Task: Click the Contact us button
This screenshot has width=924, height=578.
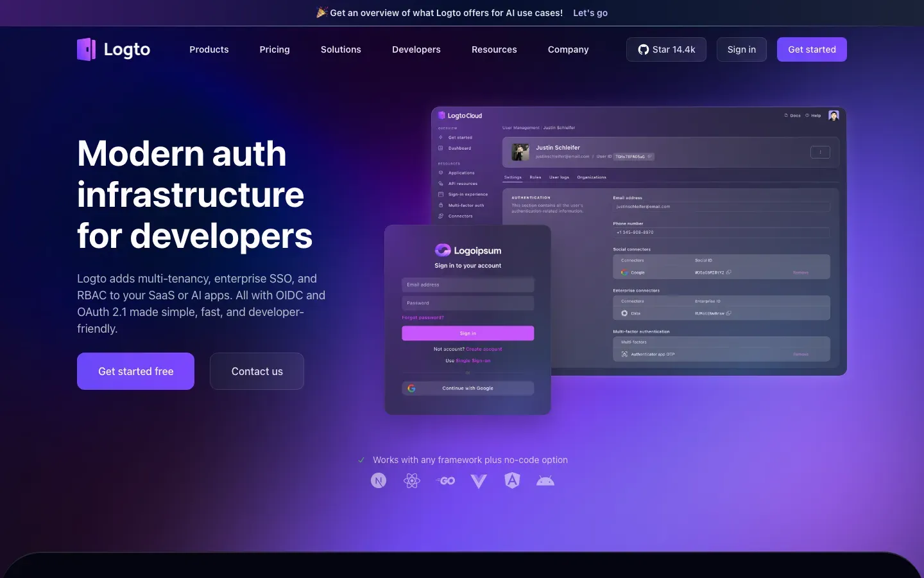Action: [257, 371]
